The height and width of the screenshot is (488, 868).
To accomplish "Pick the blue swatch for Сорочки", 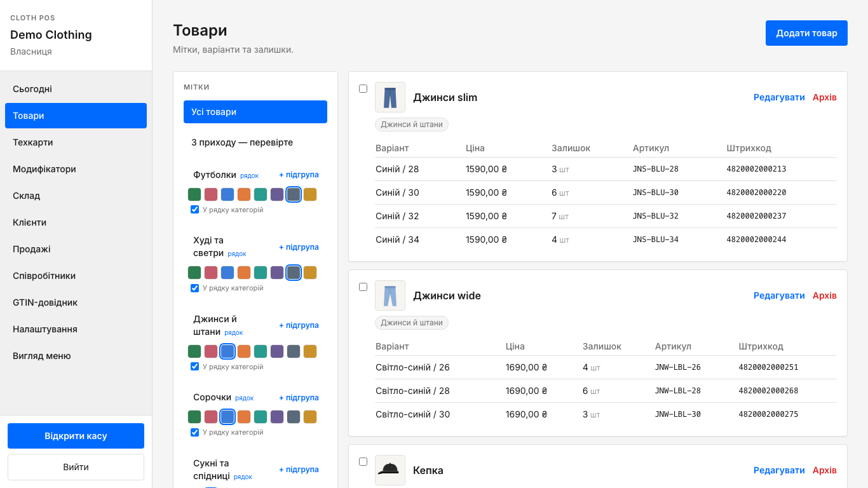I will click(x=227, y=417).
